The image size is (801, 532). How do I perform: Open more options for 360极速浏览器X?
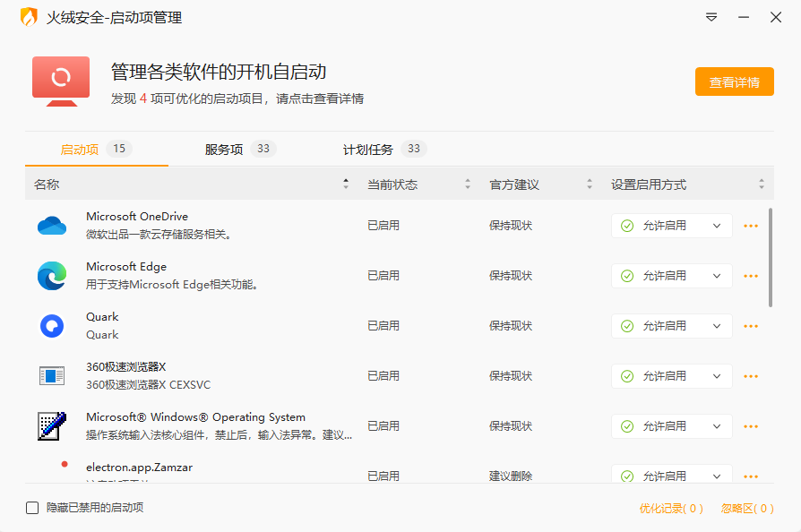pos(751,376)
